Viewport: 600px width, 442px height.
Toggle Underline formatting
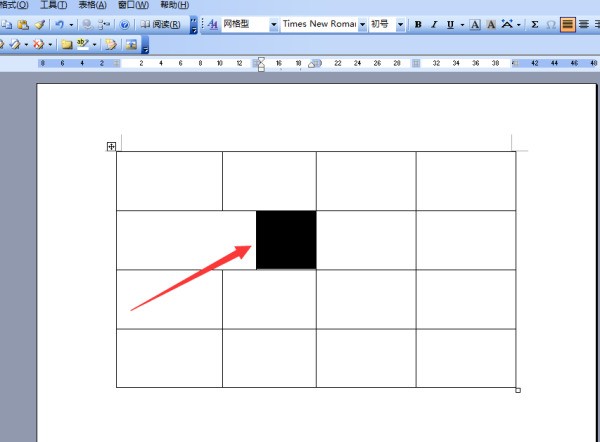coord(450,24)
